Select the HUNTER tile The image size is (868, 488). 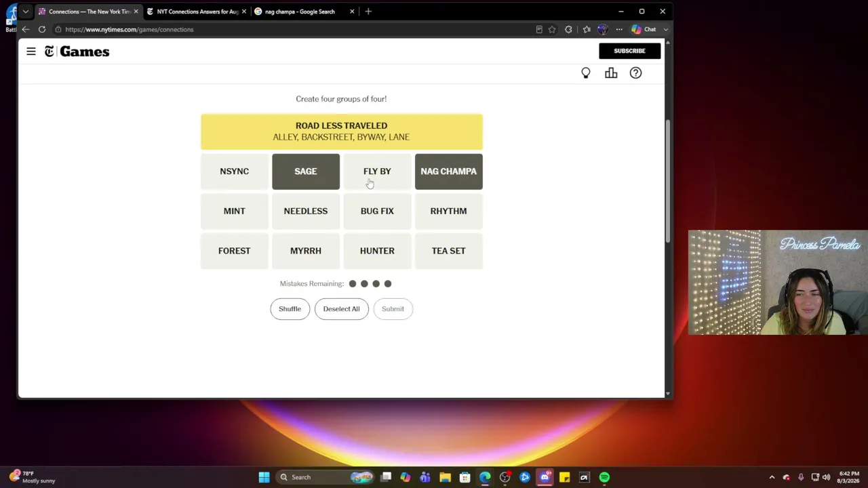(377, 251)
